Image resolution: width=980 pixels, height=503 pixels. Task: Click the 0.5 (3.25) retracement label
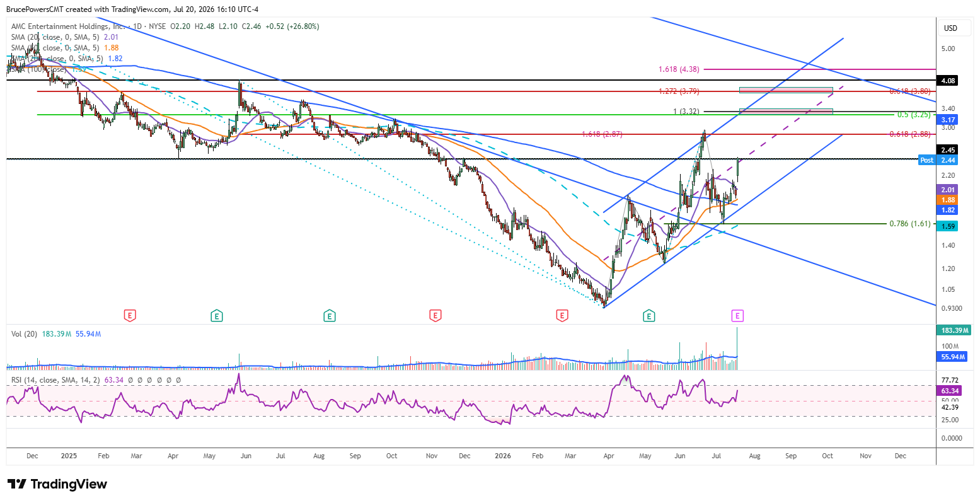(914, 115)
